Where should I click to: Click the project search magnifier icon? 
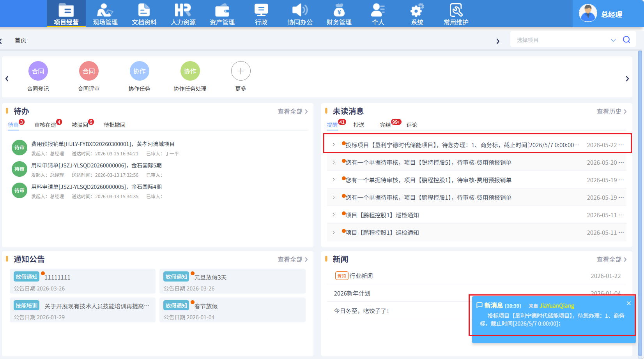click(626, 40)
